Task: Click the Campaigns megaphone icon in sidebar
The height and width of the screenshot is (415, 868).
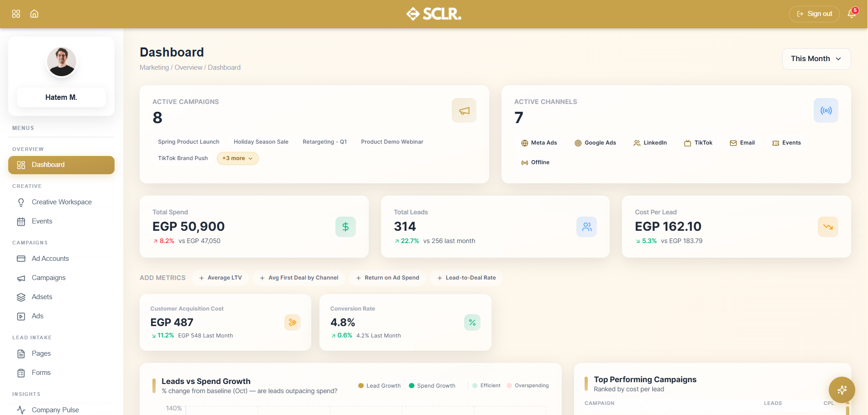Action: (x=21, y=278)
